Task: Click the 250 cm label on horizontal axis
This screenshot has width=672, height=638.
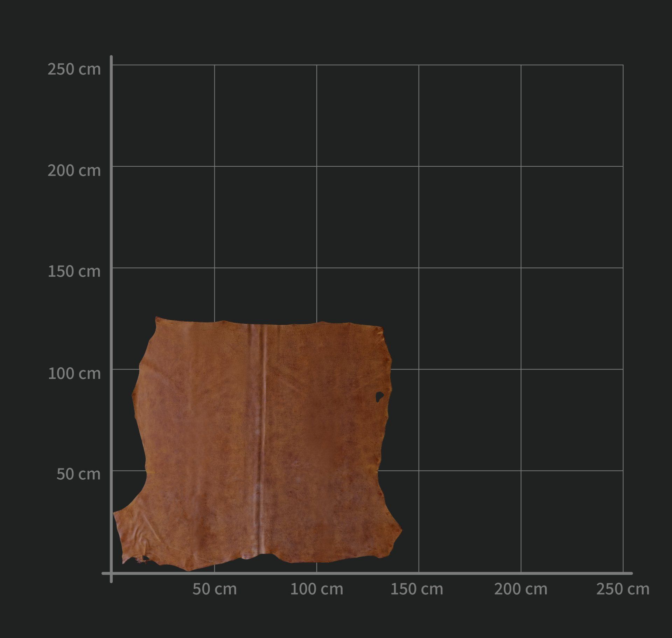Action: click(x=622, y=589)
